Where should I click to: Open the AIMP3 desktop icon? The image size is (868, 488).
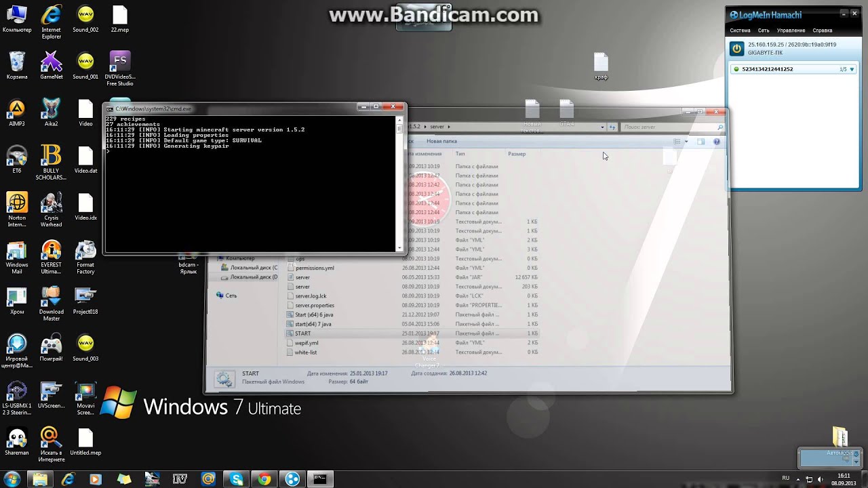[x=17, y=113]
